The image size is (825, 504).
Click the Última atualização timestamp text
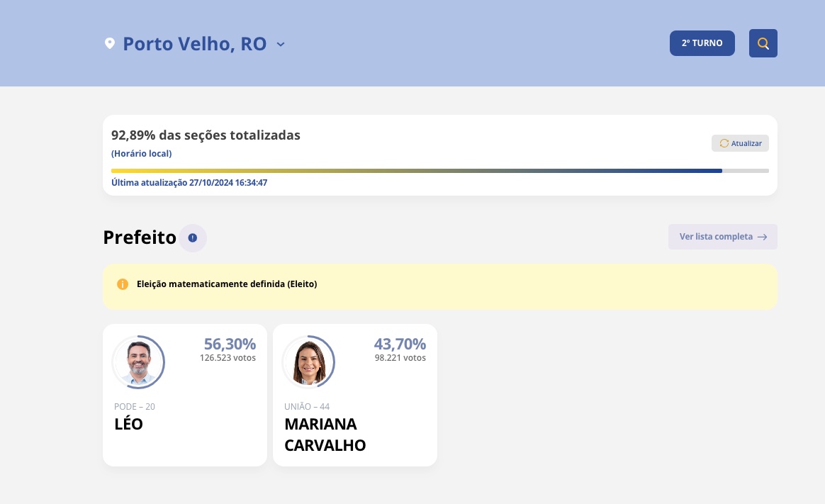189,183
